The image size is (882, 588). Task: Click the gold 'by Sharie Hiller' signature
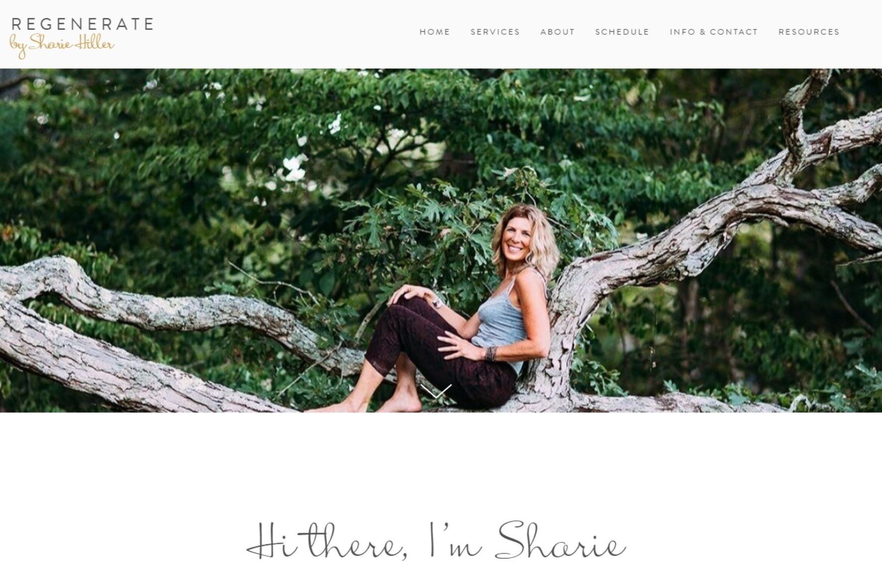(62, 46)
